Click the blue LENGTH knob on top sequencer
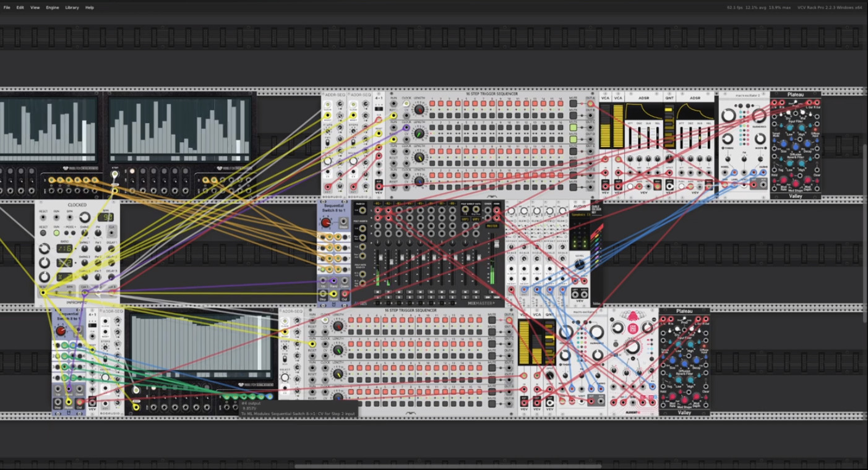Viewport: 868px width, 470px height. click(x=419, y=182)
